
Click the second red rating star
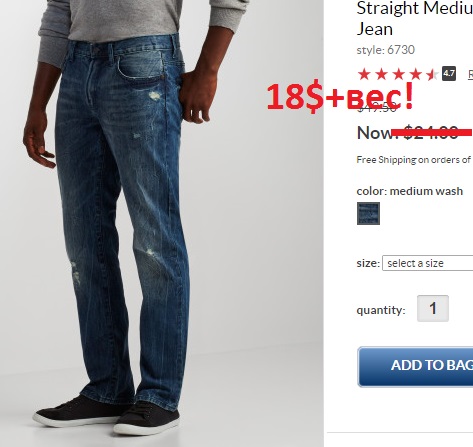click(381, 74)
